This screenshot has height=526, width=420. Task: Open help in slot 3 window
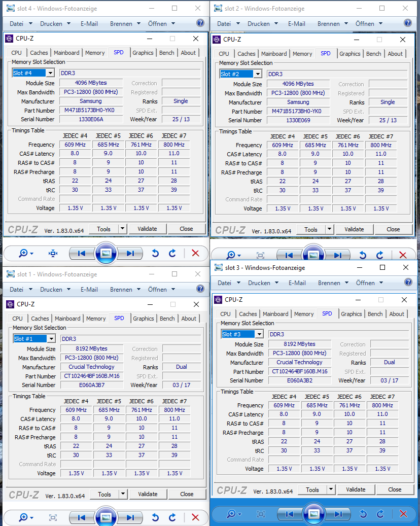coord(408,282)
